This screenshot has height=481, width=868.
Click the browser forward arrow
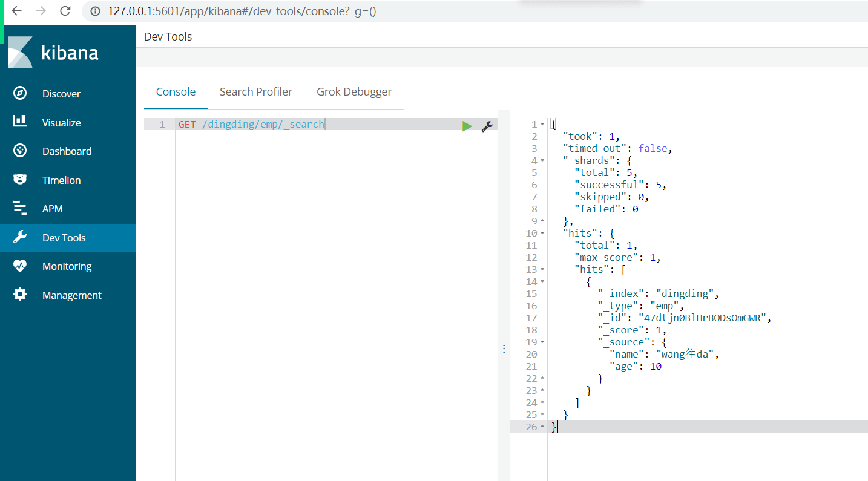(41, 11)
